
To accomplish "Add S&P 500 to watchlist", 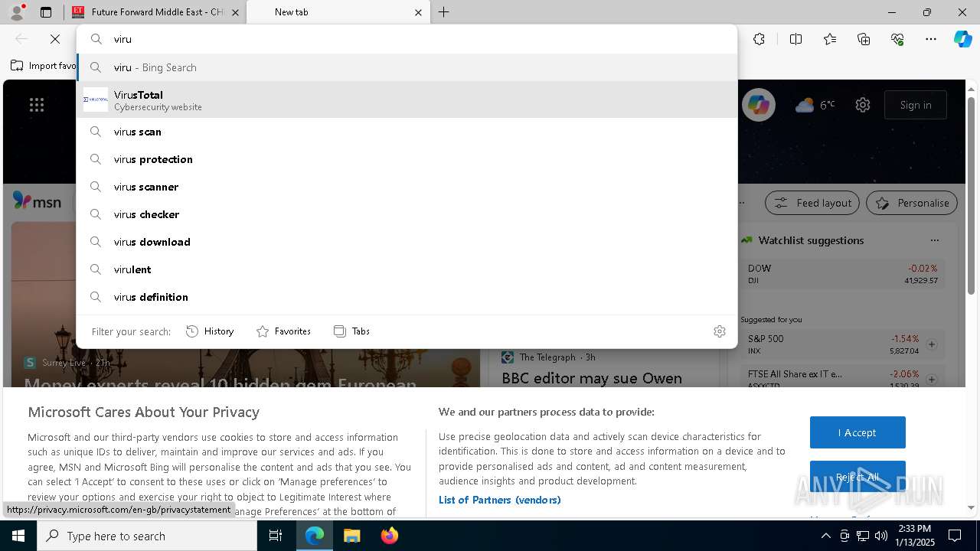I will tap(932, 344).
